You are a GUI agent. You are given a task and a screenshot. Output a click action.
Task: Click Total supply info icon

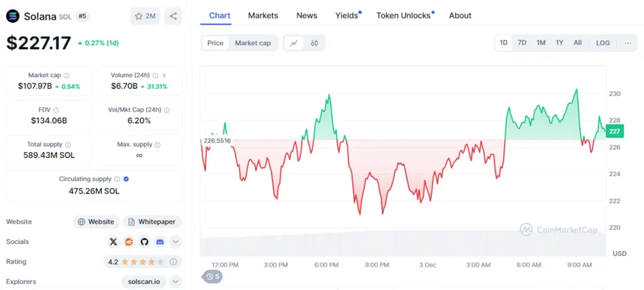[x=68, y=145]
